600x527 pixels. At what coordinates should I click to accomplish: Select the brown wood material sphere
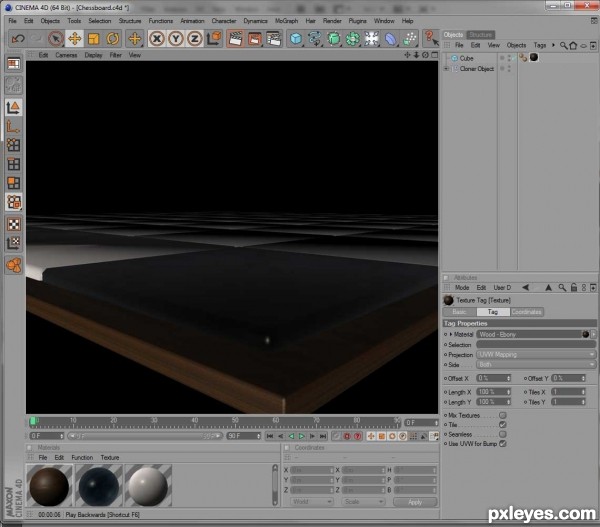49,485
